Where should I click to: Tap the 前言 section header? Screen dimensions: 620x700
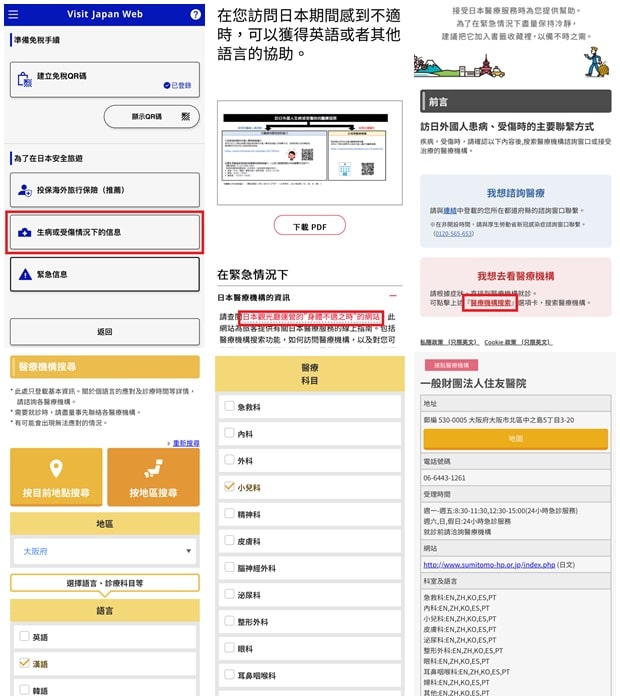click(x=516, y=101)
